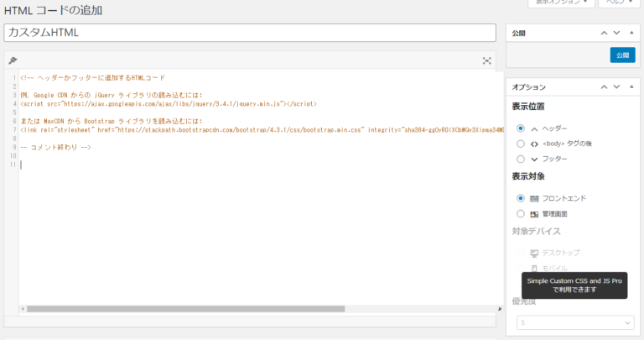
Task: Collapse the 公開 panel with the triangle toggle
Action: [x=631, y=33]
